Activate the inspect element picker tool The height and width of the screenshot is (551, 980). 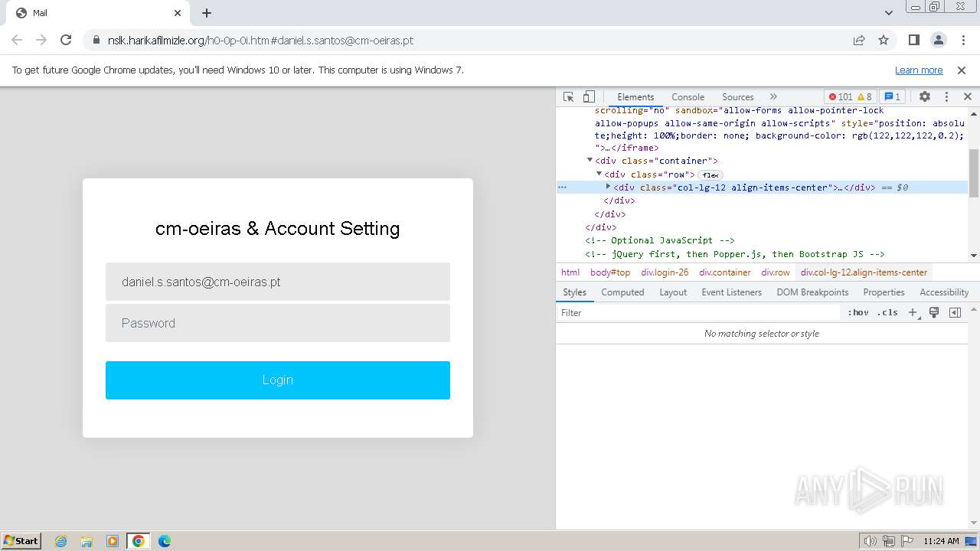pos(568,97)
